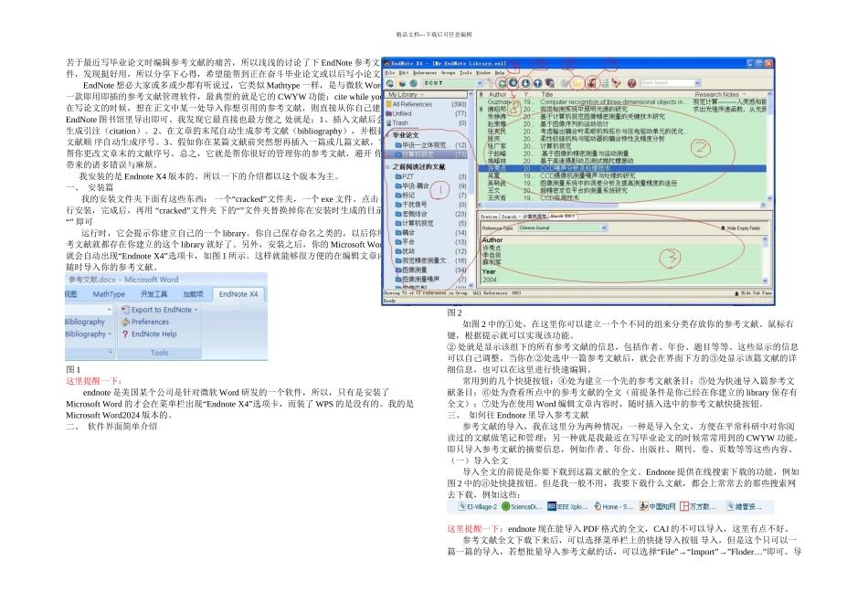Click the Integrated Library and Online Search globe icon
Viewport: 868px width, 614px height.
pyautogui.click(x=414, y=83)
